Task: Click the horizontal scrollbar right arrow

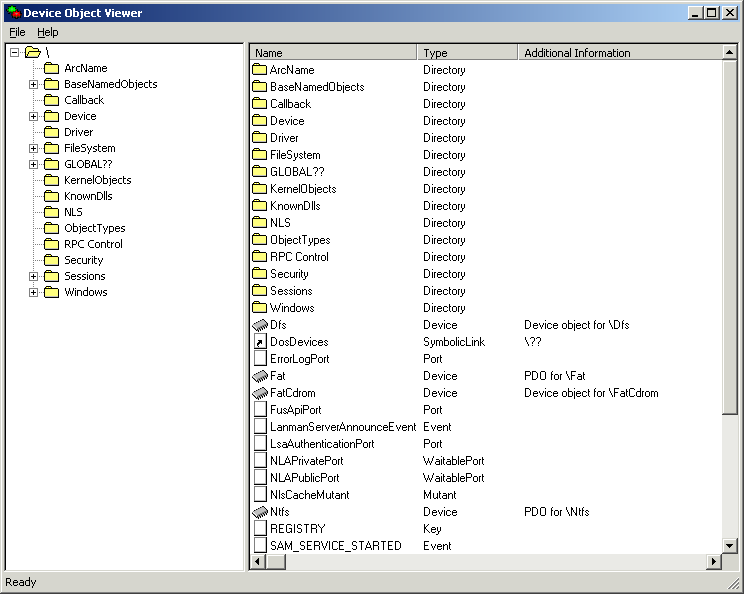Action: point(713,562)
